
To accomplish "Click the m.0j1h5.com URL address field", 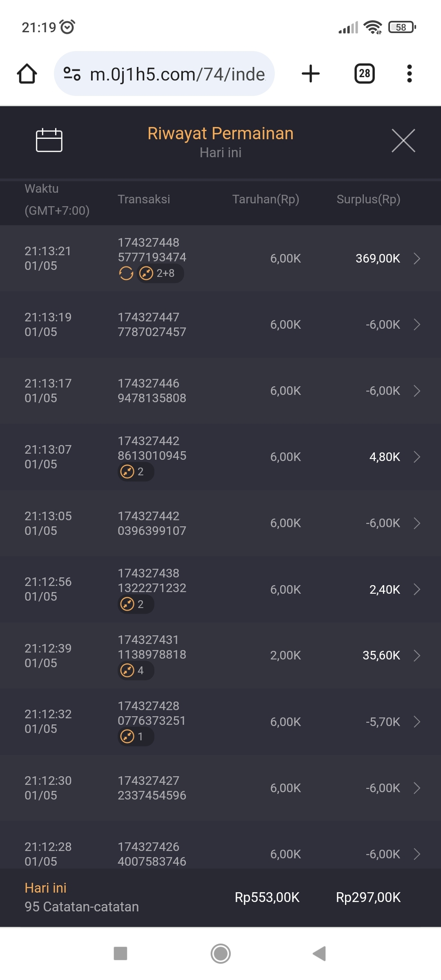I will click(x=177, y=74).
